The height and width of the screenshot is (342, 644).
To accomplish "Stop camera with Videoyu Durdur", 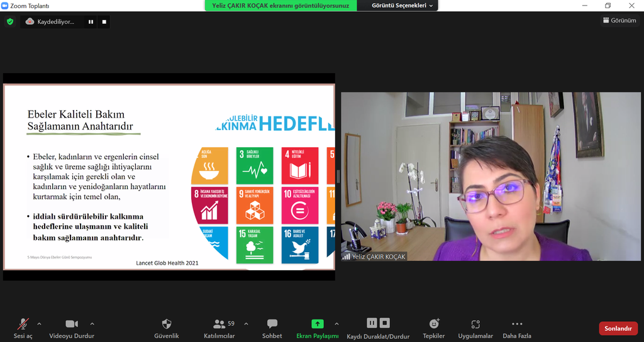I will (x=72, y=329).
